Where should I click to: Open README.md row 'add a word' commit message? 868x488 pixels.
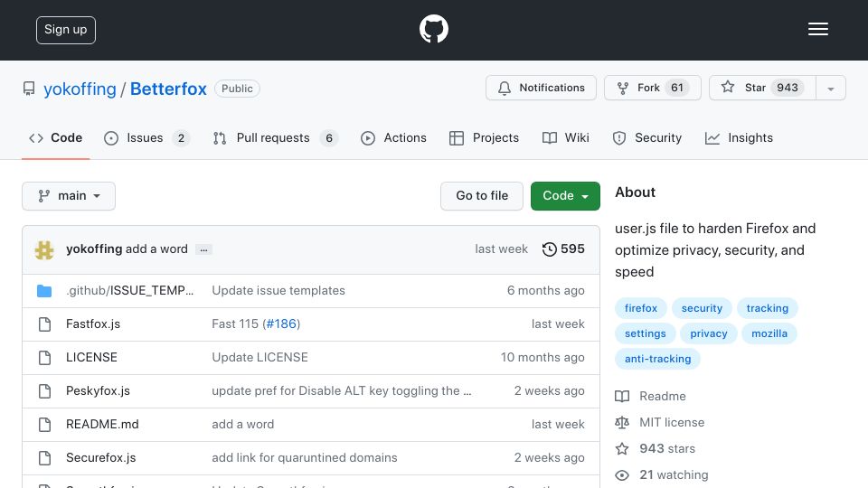click(243, 425)
